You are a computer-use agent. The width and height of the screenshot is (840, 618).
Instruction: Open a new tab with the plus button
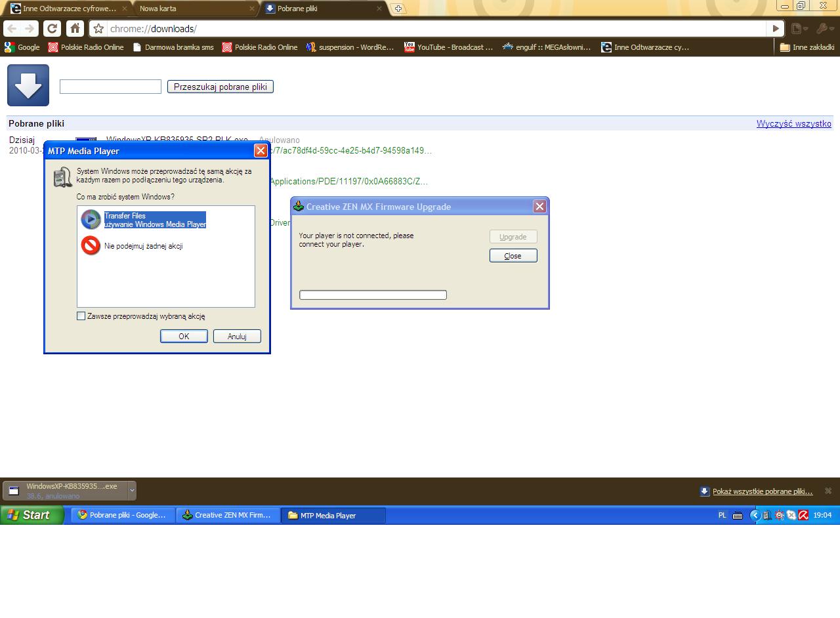(398, 9)
